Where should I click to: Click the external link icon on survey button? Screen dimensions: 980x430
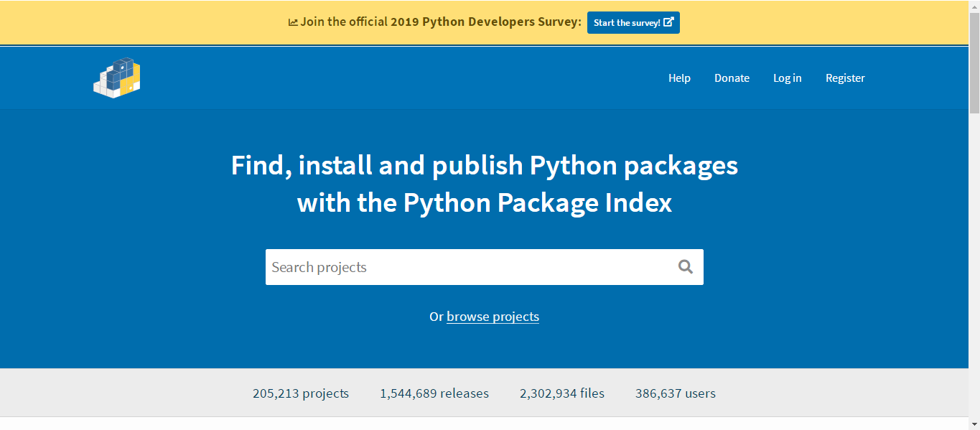point(668,22)
